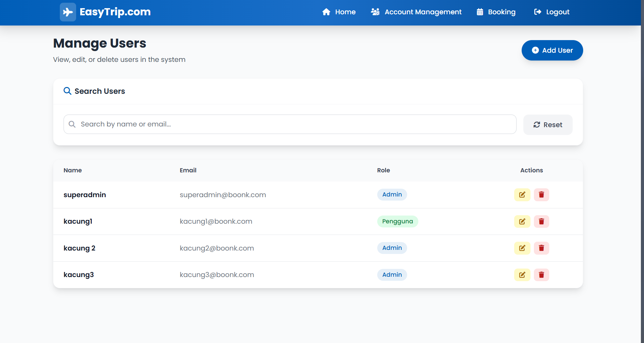
Task: Go to the Home menu item
Action: (339, 12)
